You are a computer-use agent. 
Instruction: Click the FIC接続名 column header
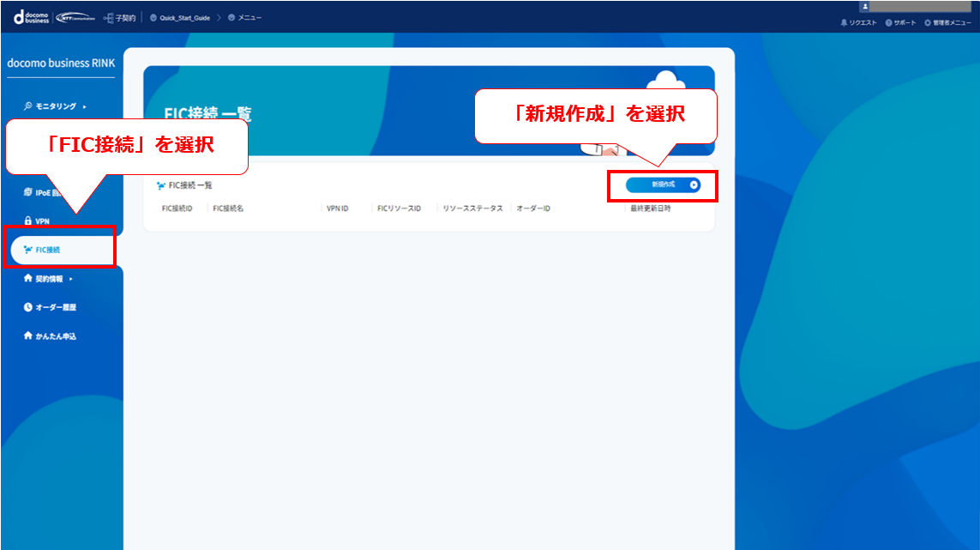(228, 209)
